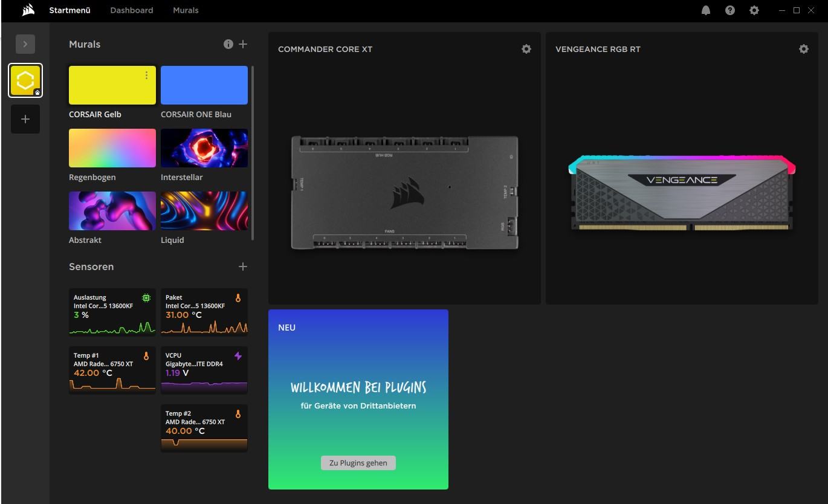The image size is (828, 504).
Task: Click the Murals section heading
Action: (85, 44)
